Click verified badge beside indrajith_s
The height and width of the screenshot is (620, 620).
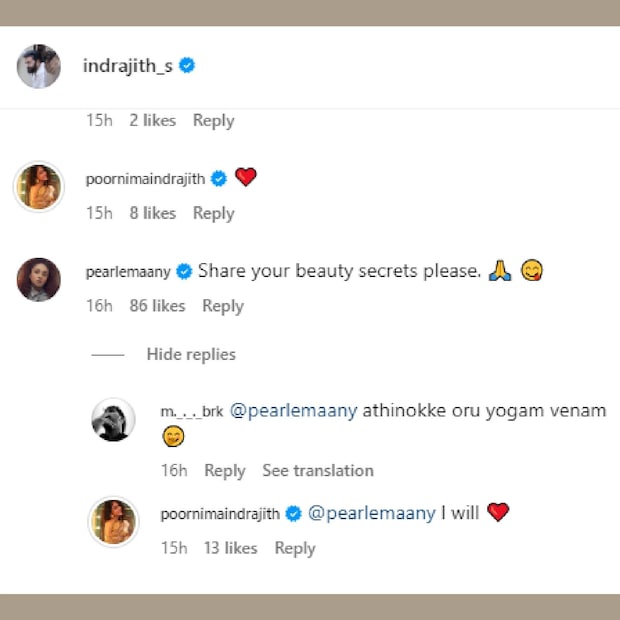tap(187, 66)
